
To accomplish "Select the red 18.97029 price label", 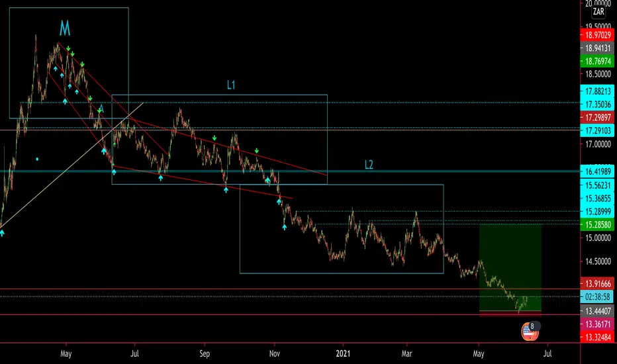I will coord(597,35).
